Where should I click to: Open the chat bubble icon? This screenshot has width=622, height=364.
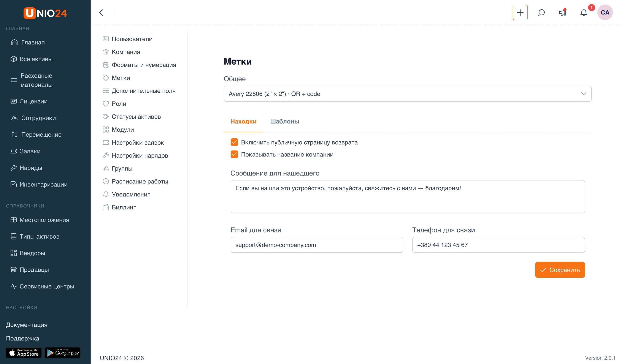point(541,13)
